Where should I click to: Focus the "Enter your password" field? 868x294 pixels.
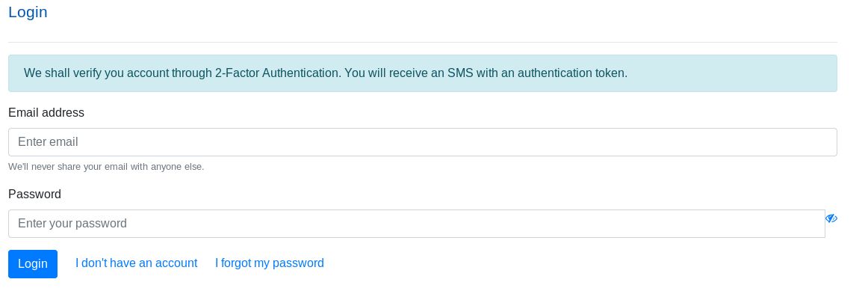[x=417, y=224]
